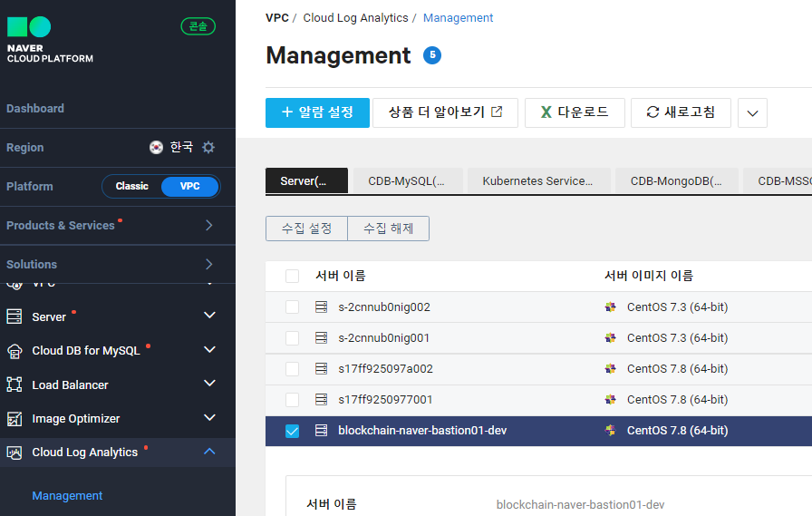Click the 수집 설정 button
Viewport: 812px width, 516px height.
(306, 229)
